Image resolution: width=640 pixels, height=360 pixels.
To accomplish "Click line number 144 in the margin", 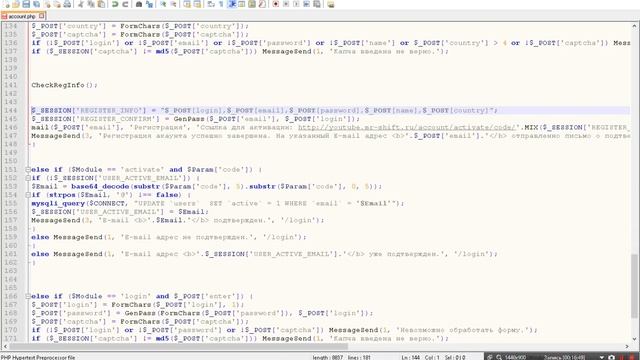I will tap(11, 111).
